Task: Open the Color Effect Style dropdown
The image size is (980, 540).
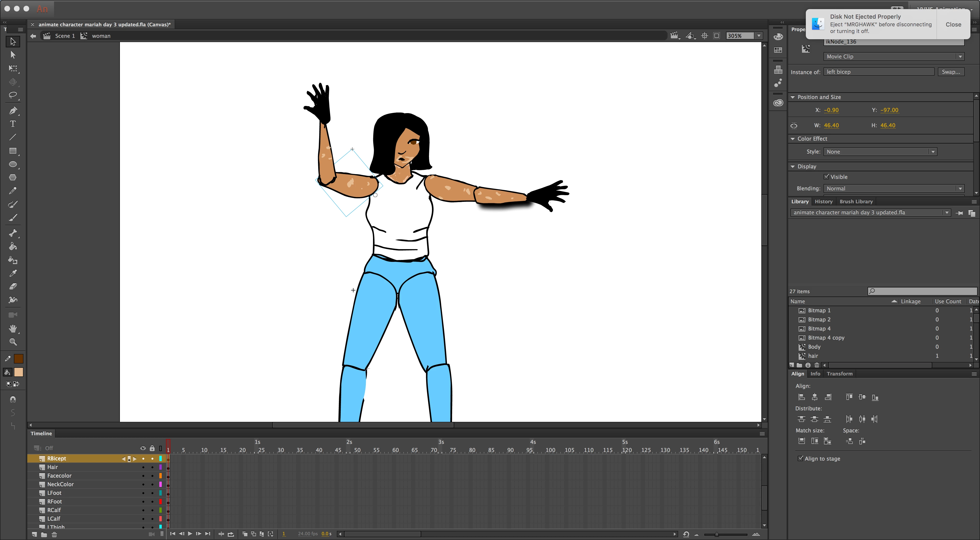Action: coord(880,152)
